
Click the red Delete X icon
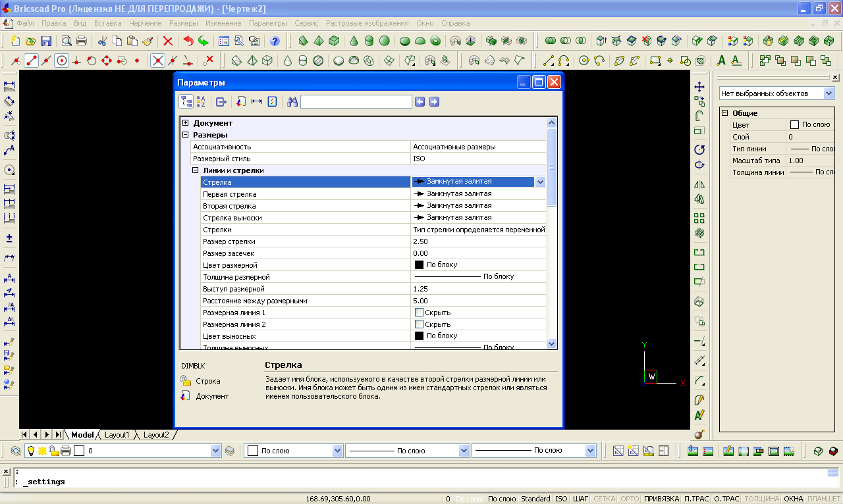coord(168,41)
